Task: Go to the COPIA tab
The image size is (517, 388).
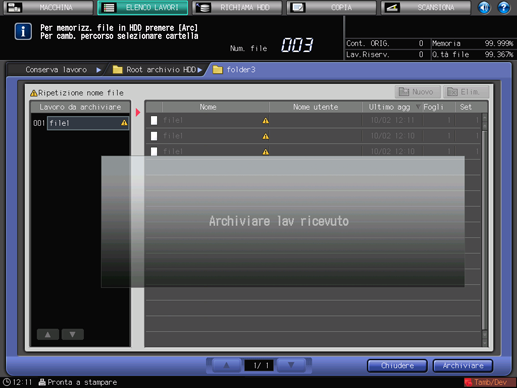Action: [331, 7]
